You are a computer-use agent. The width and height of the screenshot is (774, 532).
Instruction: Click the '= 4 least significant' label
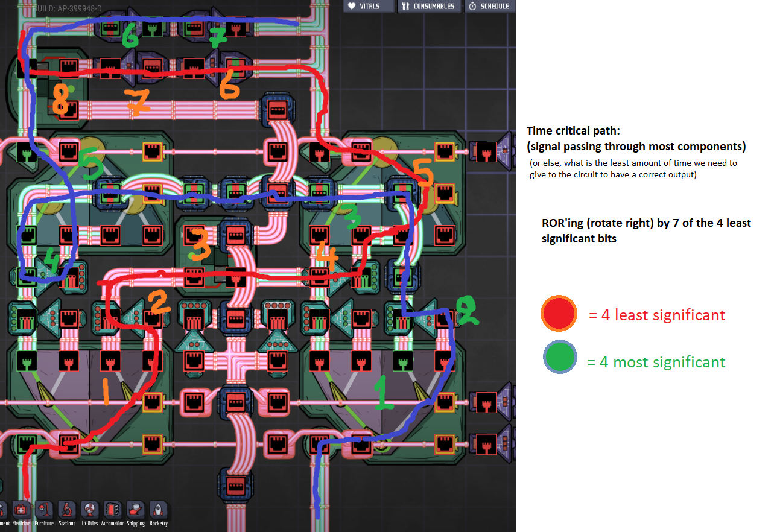(657, 315)
